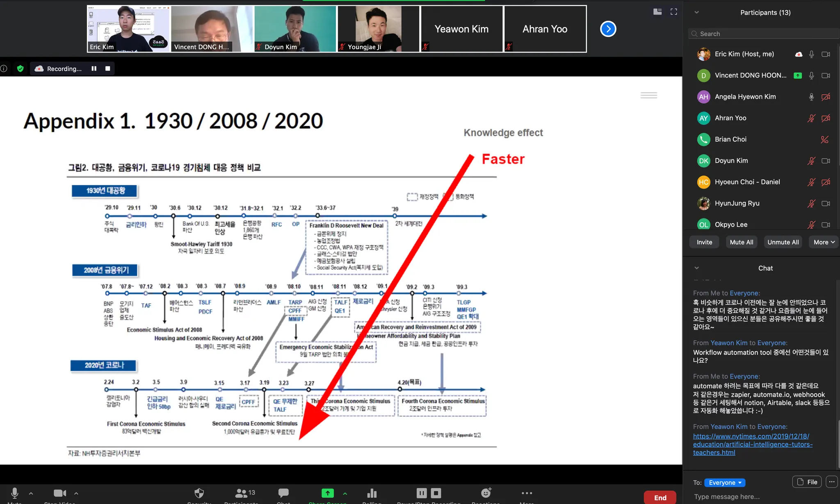Image resolution: width=840 pixels, height=504 pixels.
Task: Click the encryption green shield icon
Action: [x=20, y=68]
